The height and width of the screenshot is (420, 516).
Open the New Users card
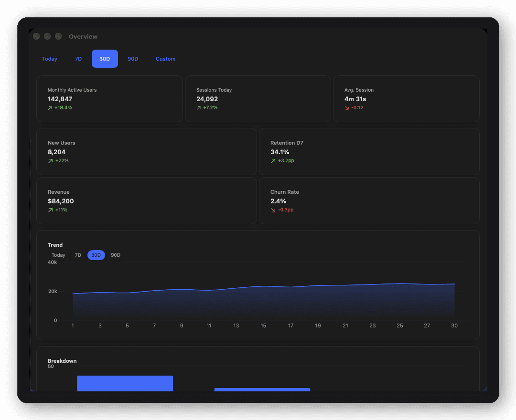tap(147, 151)
